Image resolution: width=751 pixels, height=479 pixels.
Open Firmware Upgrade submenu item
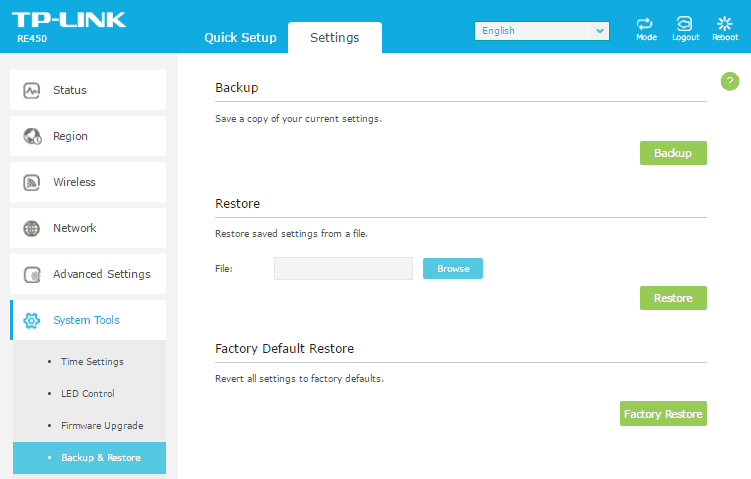(102, 425)
